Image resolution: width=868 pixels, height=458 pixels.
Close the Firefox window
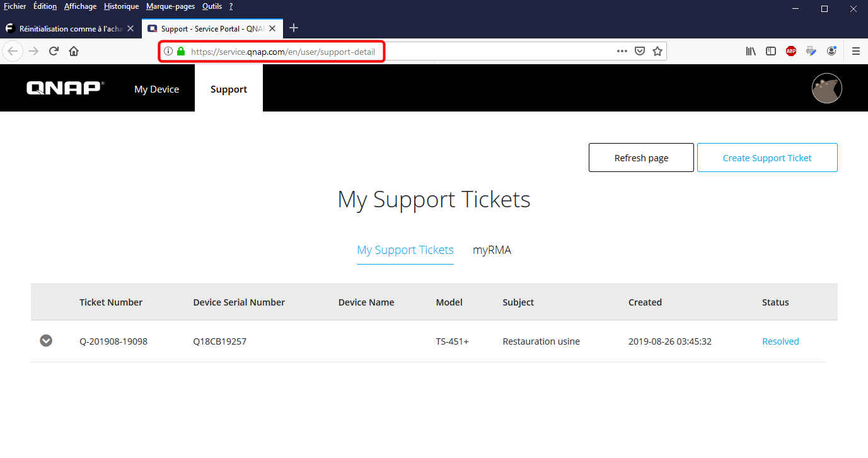point(854,9)
